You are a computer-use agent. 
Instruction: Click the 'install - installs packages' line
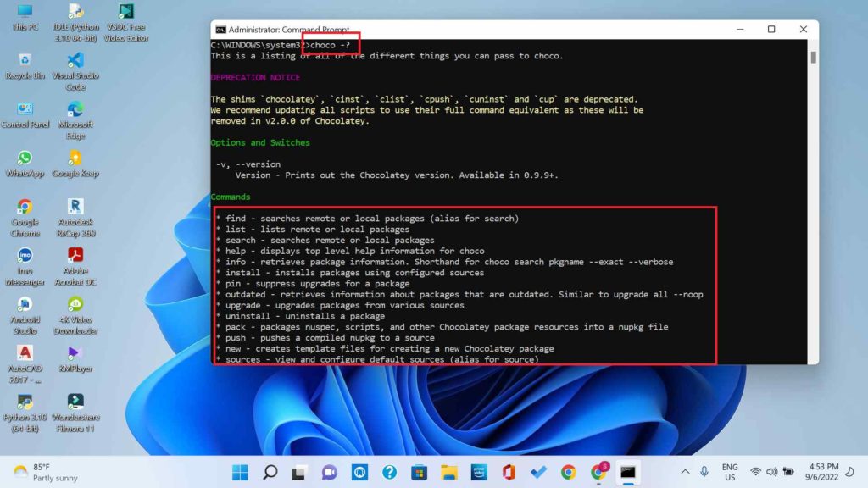pos(350,273)
